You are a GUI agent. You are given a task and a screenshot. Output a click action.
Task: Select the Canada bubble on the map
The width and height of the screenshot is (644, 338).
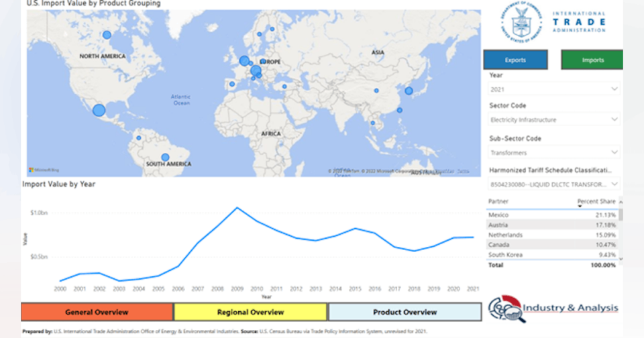pyautogui.click(x=107, y=35)
